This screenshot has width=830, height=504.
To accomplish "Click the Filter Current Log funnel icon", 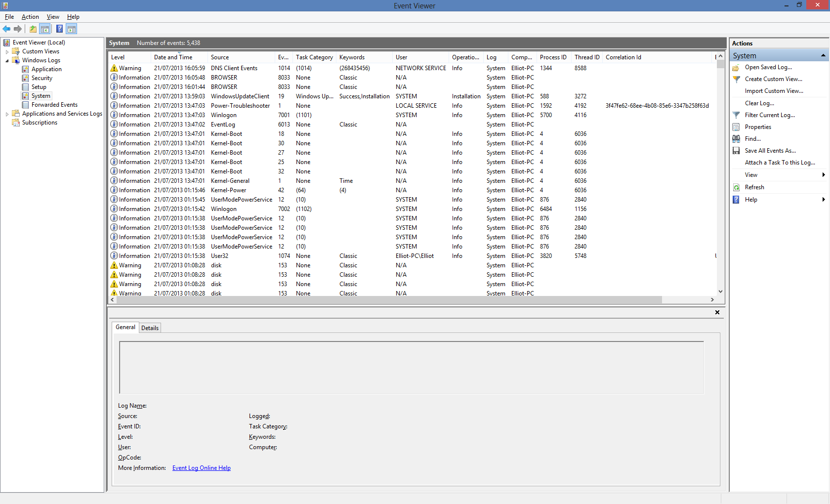I will 736,115.
